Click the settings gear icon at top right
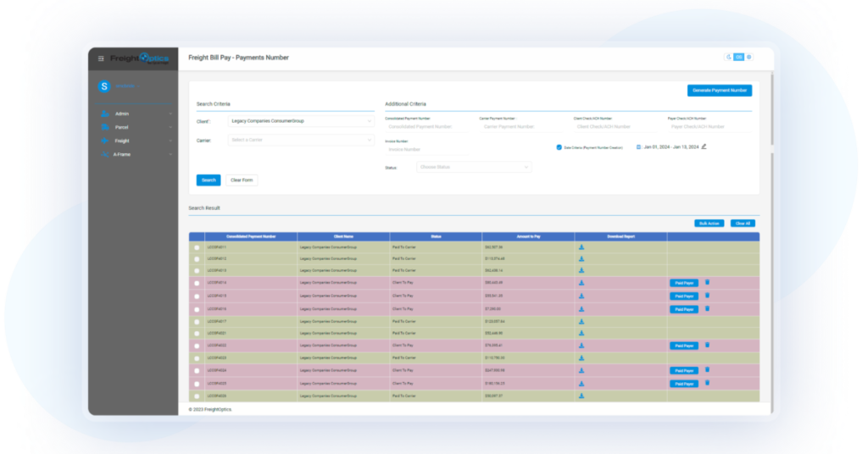Image resolution: width=868 pixels, height=454 pixels. click(748, 57)
